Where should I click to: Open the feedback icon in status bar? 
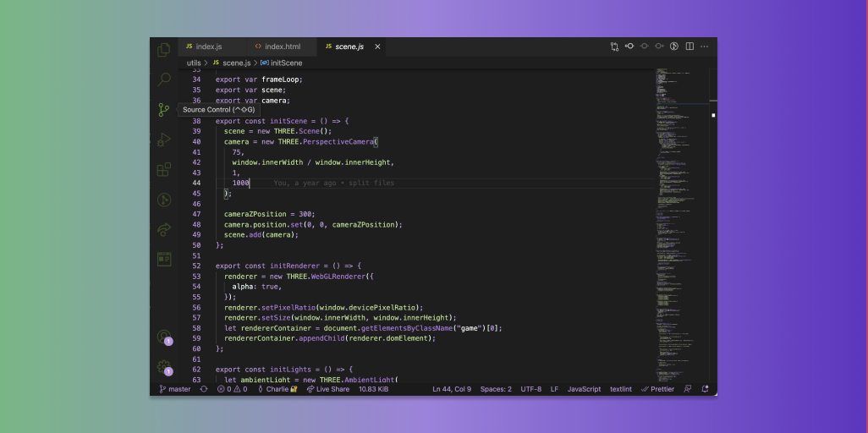pos(688,389)
